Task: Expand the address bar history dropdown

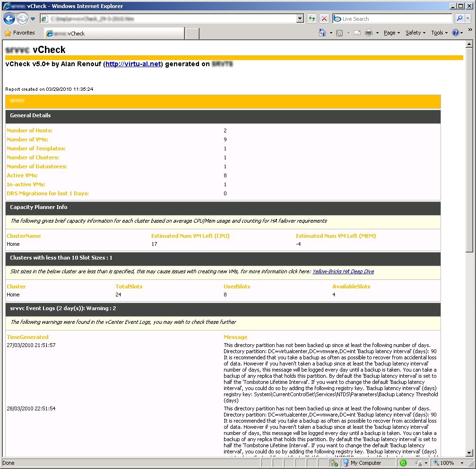Action: click(300, 19)
